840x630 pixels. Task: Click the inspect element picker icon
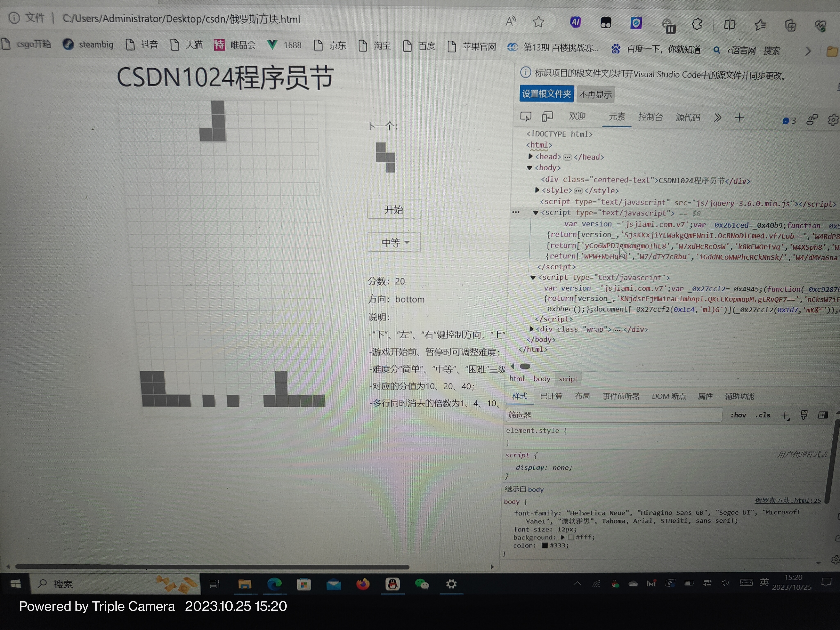[526, 116]
